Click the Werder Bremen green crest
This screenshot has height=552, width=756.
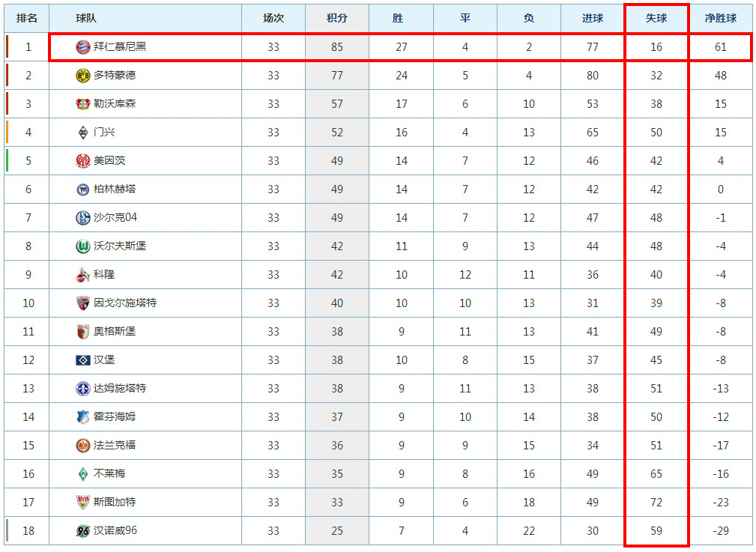(x=82, y=474)
